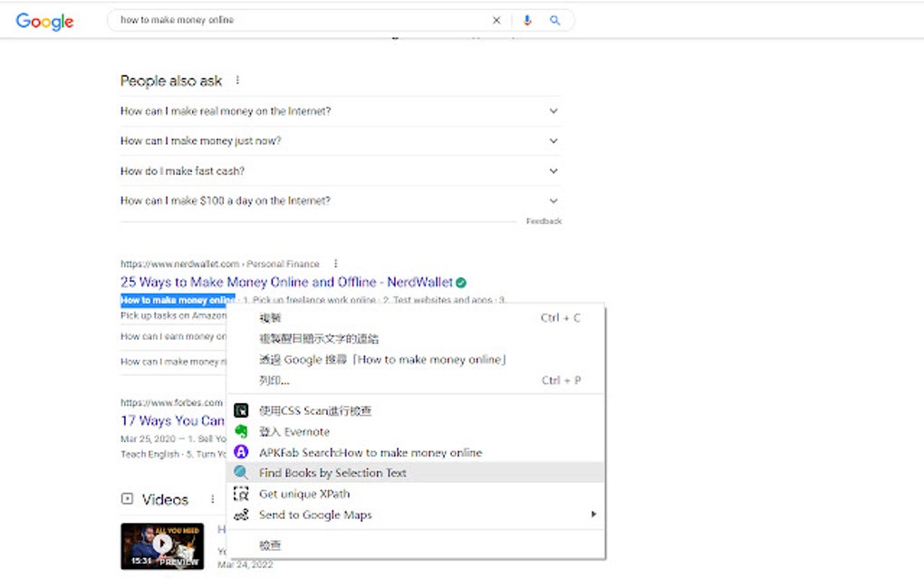The width and height of the screenshot is (924, 578).
Task: Click the green verified badge beside NerdWallet title
Action: 461,282
